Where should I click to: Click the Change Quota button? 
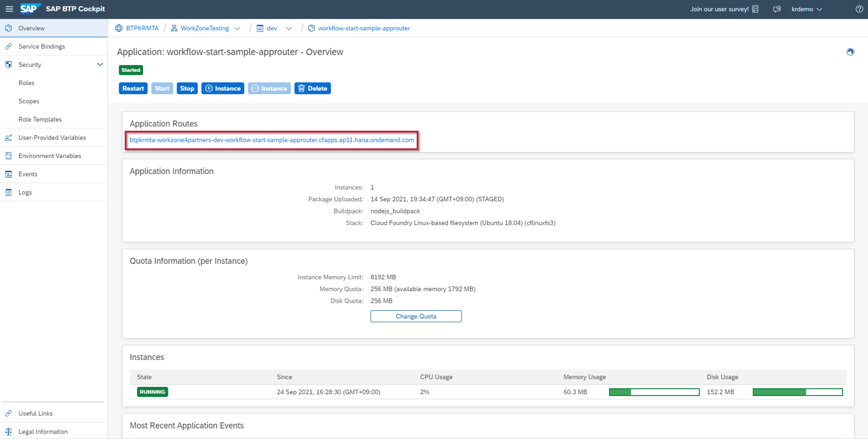click(x=416, y=316)
